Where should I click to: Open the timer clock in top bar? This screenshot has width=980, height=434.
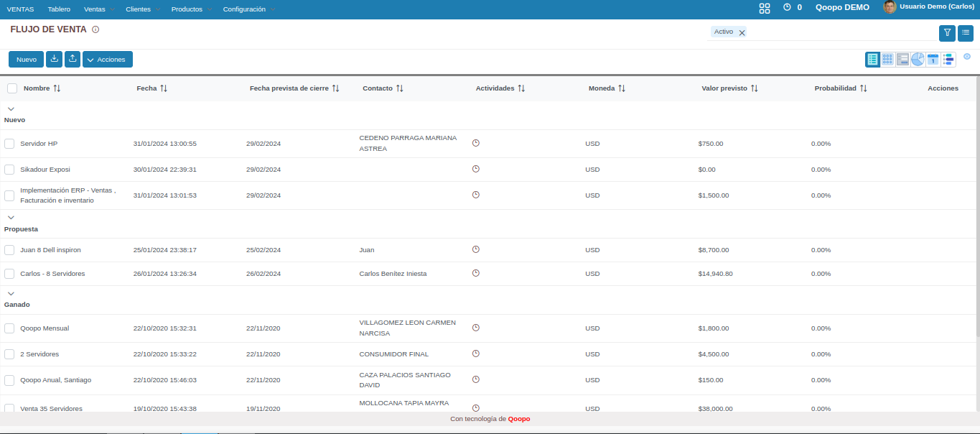[x=787, y=7]
